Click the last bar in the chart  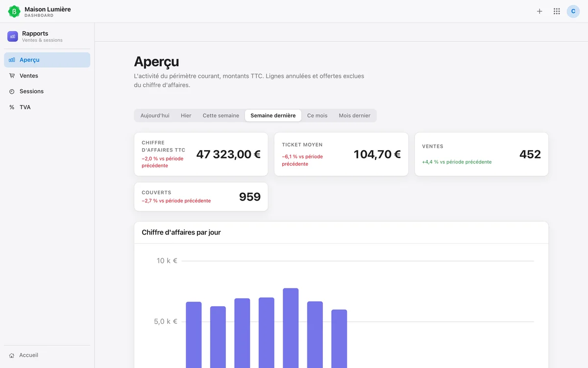(x=339, y=339)
